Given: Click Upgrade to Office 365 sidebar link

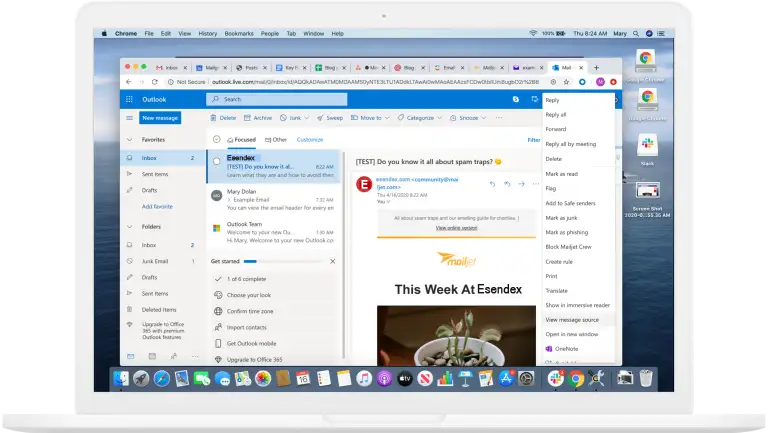Looking at the screenshot, I should 163,331.
